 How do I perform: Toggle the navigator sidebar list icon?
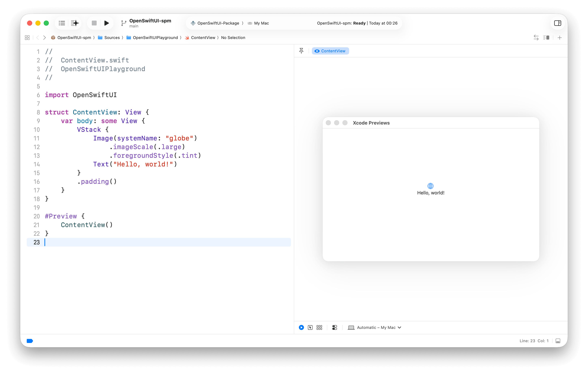point(62,23)
